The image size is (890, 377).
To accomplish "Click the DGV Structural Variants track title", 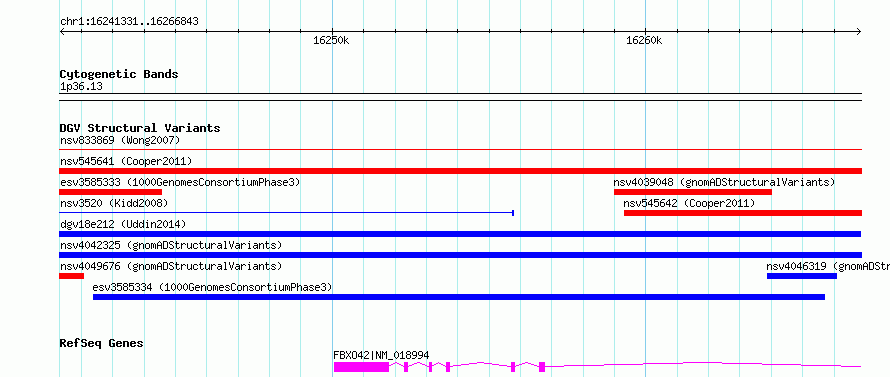I will pos(140,128).
